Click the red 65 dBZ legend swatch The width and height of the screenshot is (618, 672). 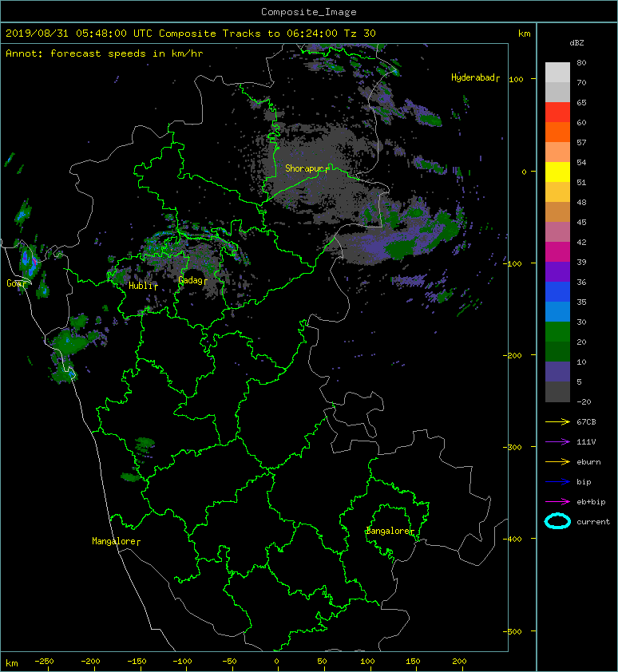pyautogui.click(x=557, y=113)
